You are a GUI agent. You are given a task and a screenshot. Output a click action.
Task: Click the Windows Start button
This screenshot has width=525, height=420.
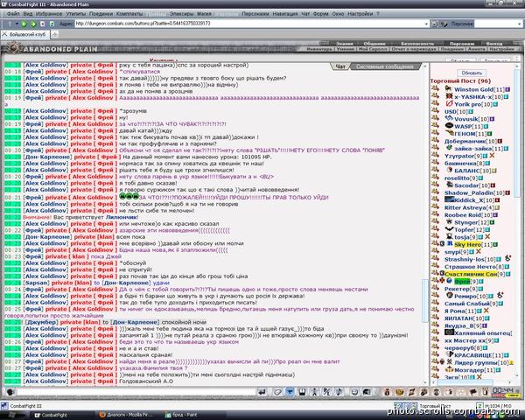coord(11,416)
